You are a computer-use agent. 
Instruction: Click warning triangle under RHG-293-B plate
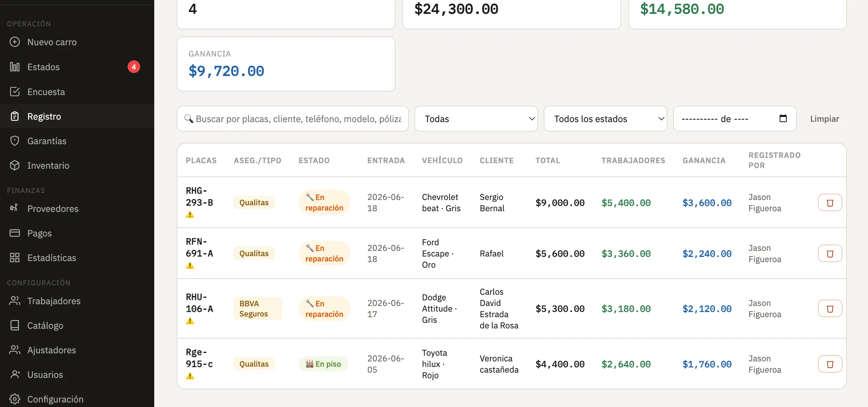pos(190,214)
